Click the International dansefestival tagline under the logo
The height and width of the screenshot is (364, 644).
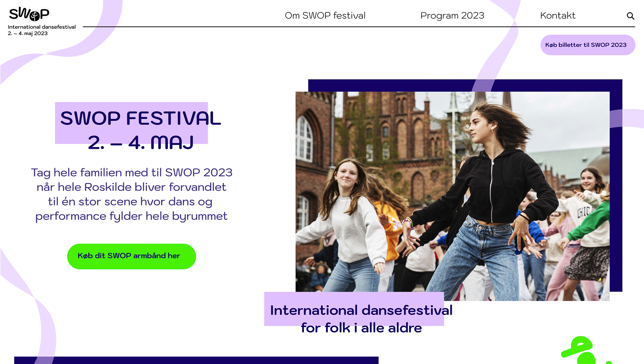coord(42,27)
